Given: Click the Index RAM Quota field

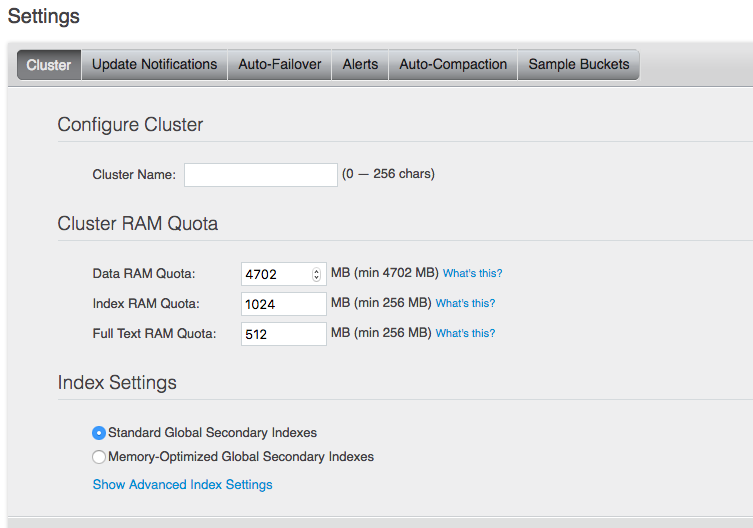Looking at the screenshot, I should point(284,304).
